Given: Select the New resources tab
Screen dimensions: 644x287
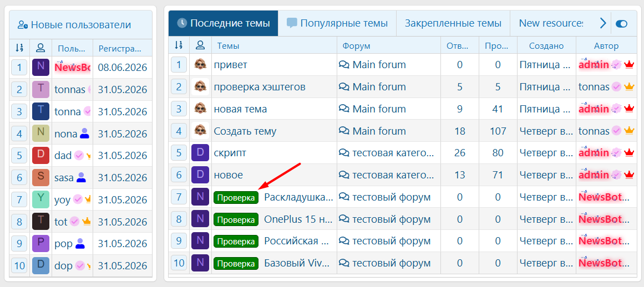Looking at the screenshot, I should tap(550, 23).
